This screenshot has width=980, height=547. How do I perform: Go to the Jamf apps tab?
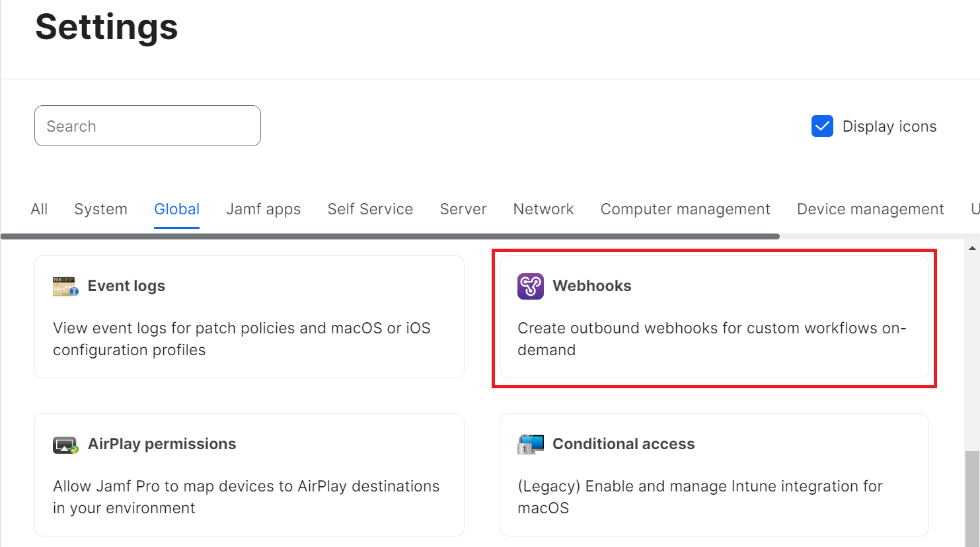pos(263,210)
